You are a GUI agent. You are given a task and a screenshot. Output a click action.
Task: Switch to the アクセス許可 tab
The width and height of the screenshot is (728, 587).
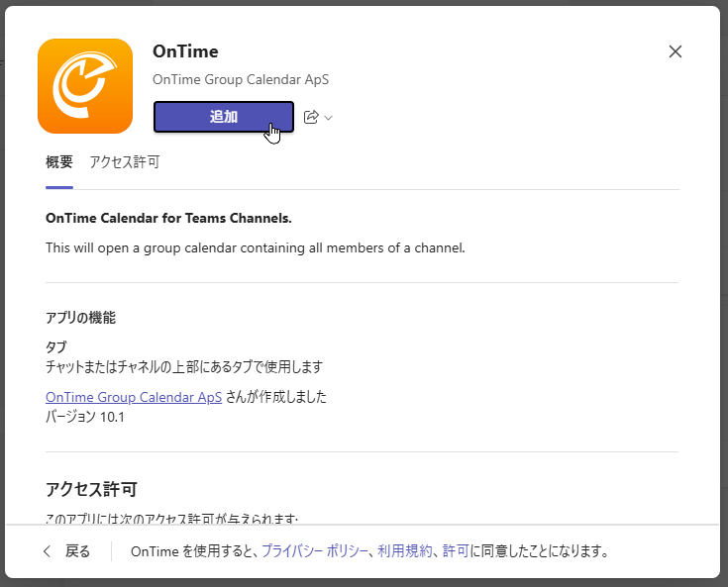125,162
